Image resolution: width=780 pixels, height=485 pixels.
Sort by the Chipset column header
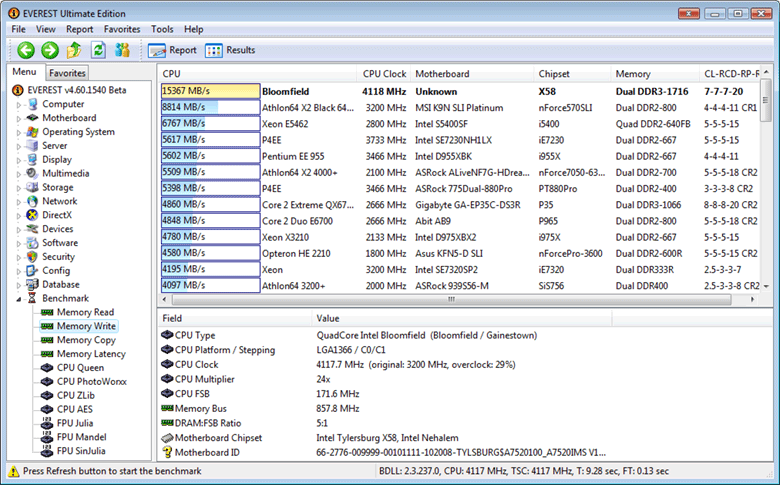[572, 74]
